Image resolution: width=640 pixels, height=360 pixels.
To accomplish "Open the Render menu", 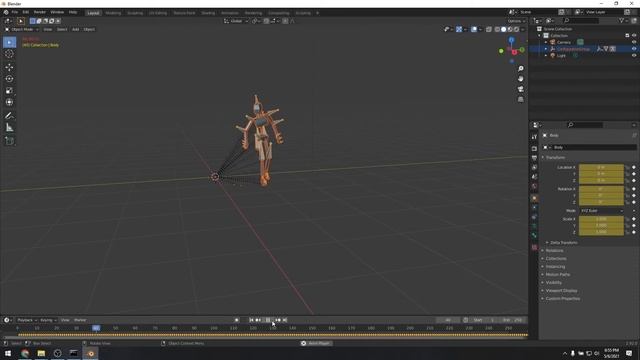I will [40, 12].
